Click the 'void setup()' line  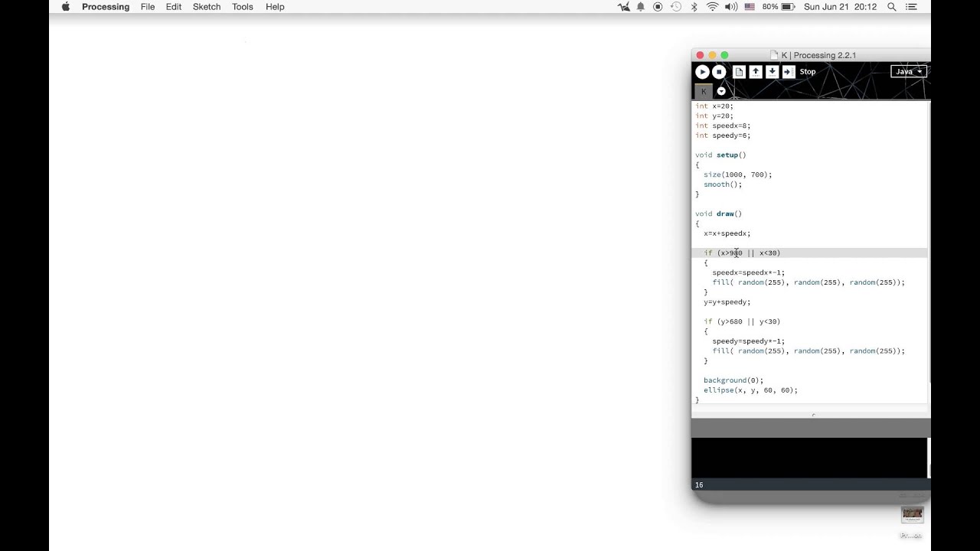(720, 155)
